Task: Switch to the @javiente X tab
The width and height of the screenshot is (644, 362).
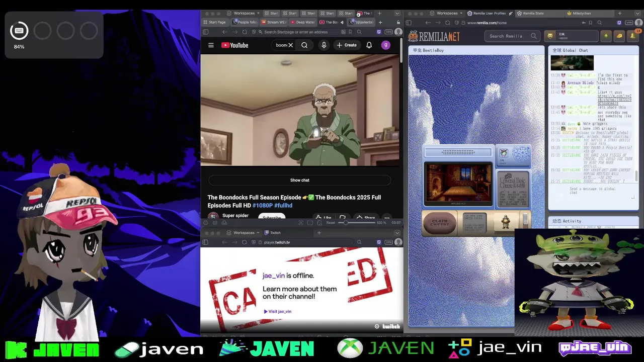Action: [361, 22]
